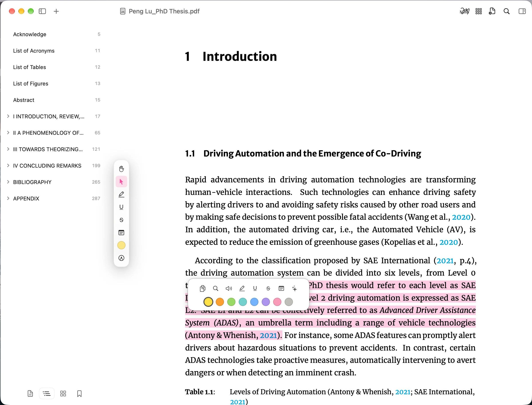
Task: Open AI sparkle action in popup
Action: tap(294, 288)
